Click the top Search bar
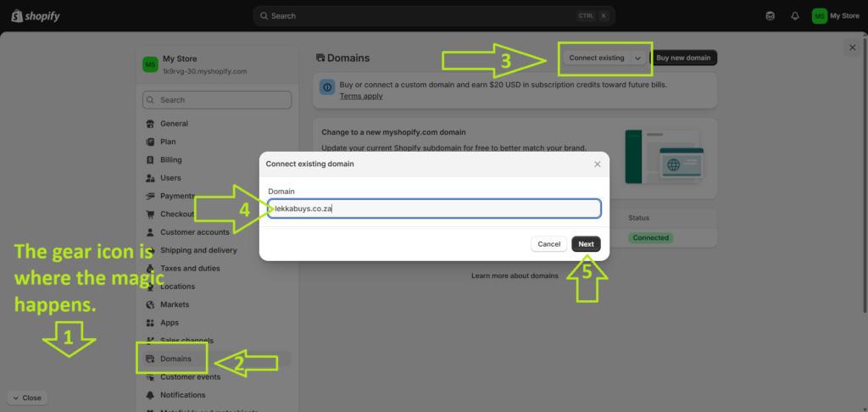This screenshot has width=868, height=412. click(x=434, y=15)
